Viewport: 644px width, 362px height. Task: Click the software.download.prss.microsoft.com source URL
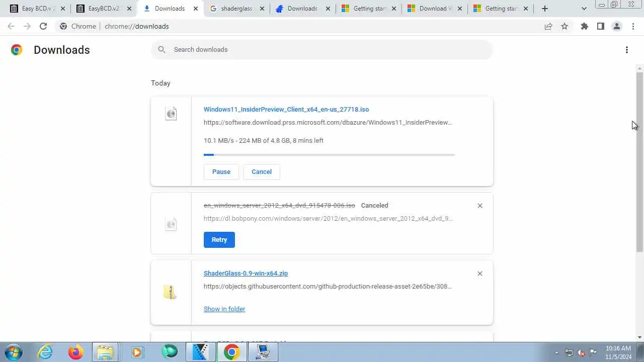(x=328, y=123)
